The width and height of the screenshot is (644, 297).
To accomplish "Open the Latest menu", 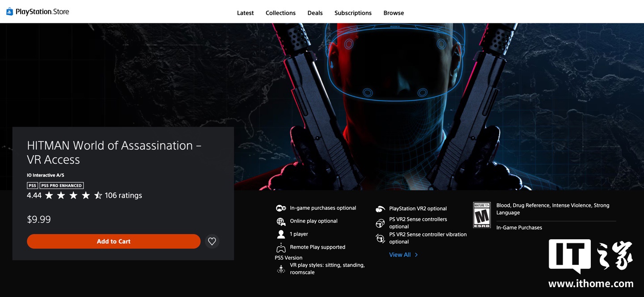I will pos(245,13).
